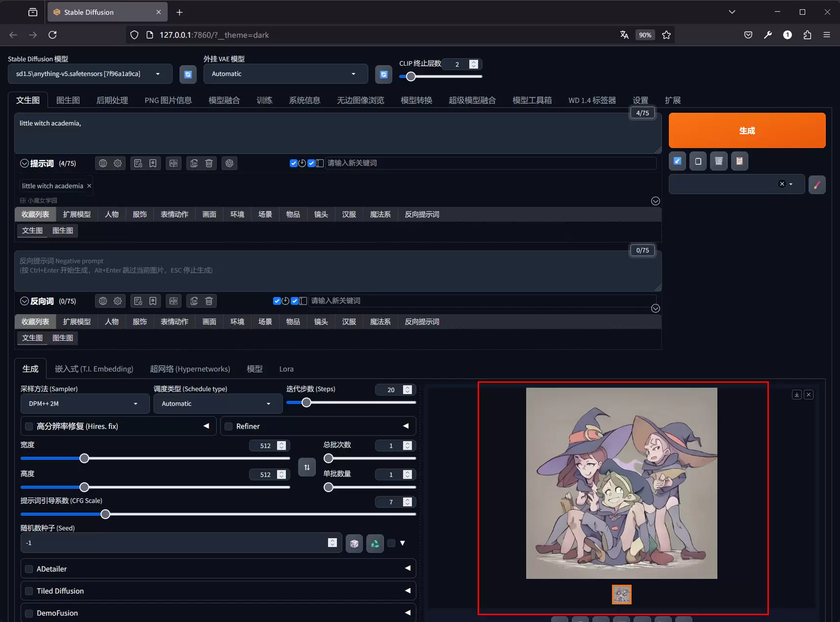Viewport: 840px width, 622px height.
Task: Open the Schedule type dropdown
Action: pyautogui.click(x=218, y=404)
